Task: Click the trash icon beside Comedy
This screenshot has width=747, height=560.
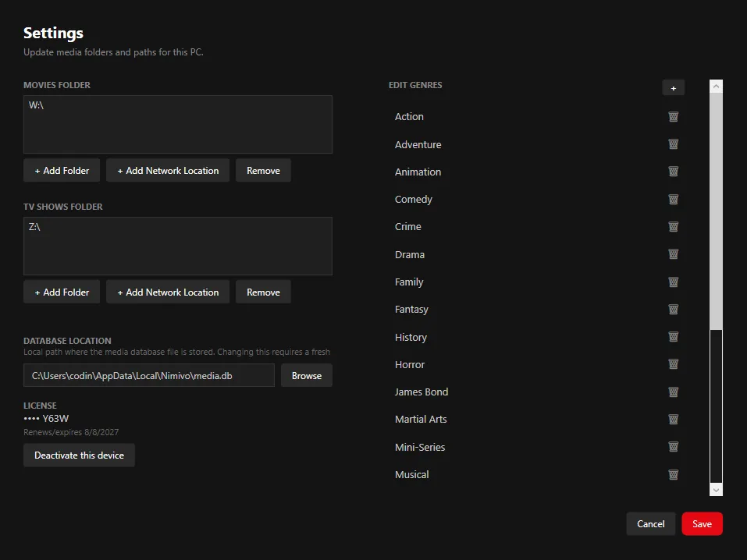Action: (x=673, y=199)
